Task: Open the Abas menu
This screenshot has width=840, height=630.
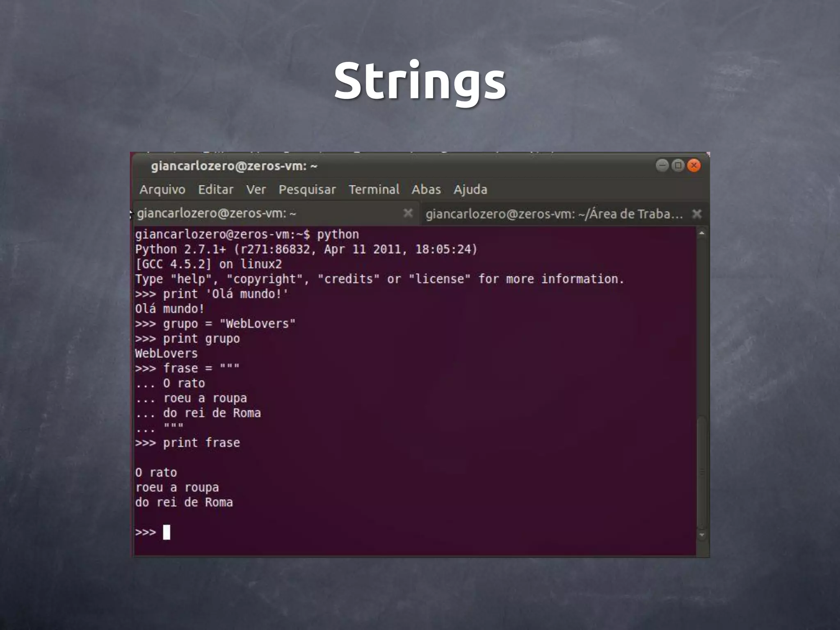Action: point(426,189)
